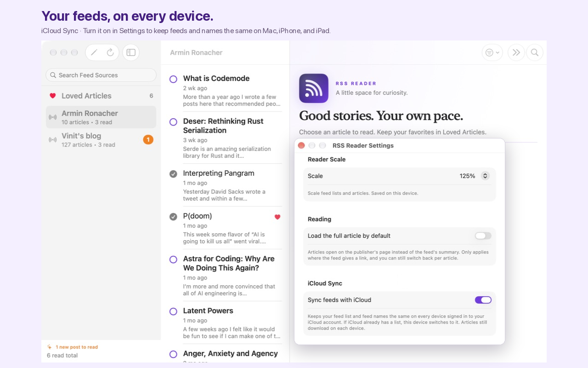Close the RSS Reader Settings window
588x368 pixels.
pyautogui.click(x=301, y=145)
